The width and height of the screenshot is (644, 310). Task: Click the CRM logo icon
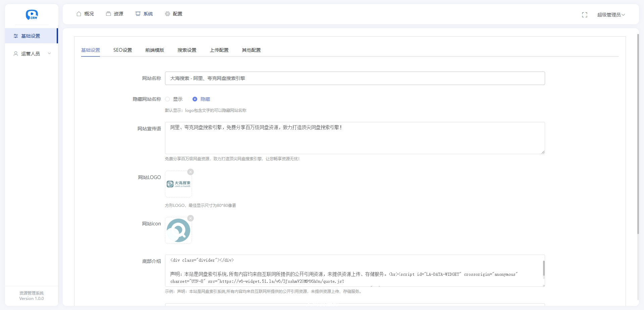[x=32, y=15]
